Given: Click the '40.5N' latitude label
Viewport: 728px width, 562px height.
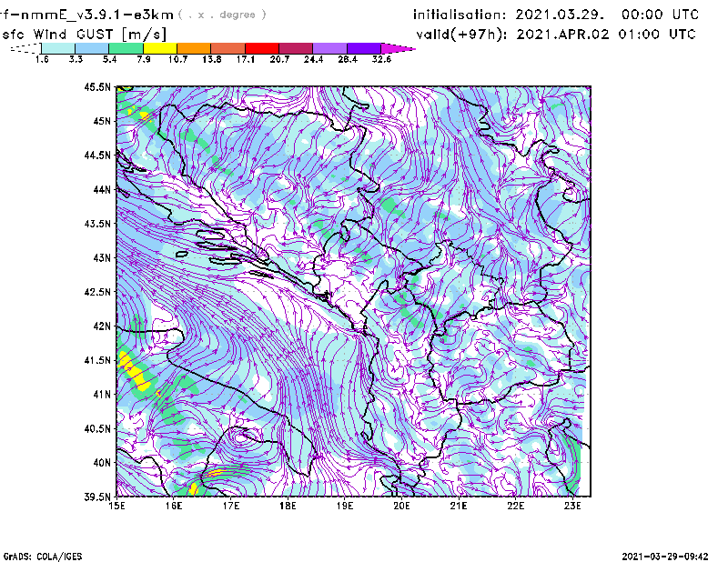Looking at the screenshot, I should [97, 429].
